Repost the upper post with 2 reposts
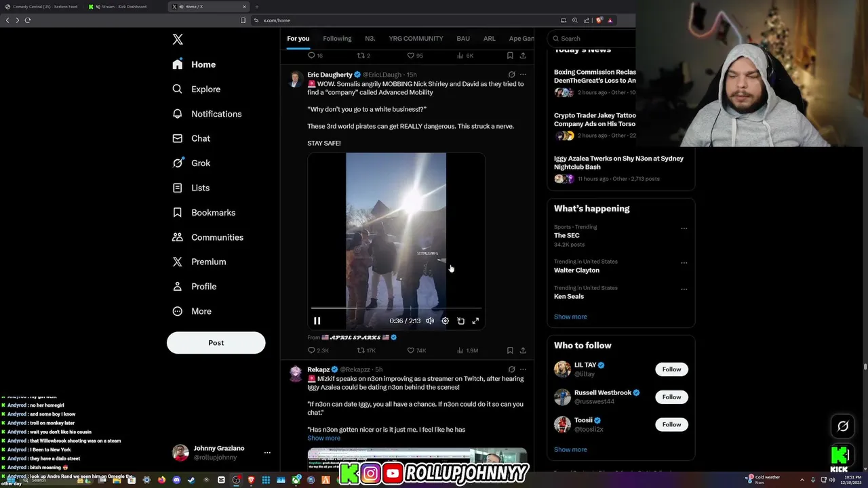This screenshot has height=488, width=868. pyautogui.click(x=363, y=56)
